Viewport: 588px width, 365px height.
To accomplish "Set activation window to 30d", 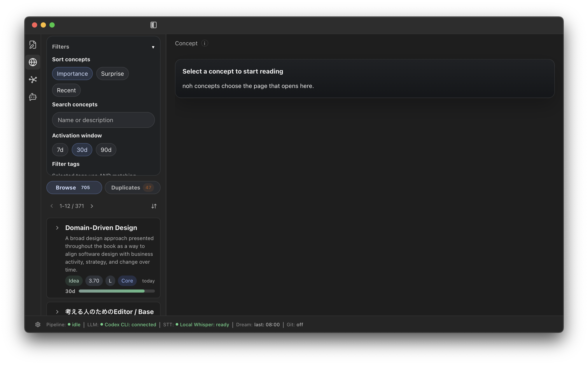I will 82,150.
